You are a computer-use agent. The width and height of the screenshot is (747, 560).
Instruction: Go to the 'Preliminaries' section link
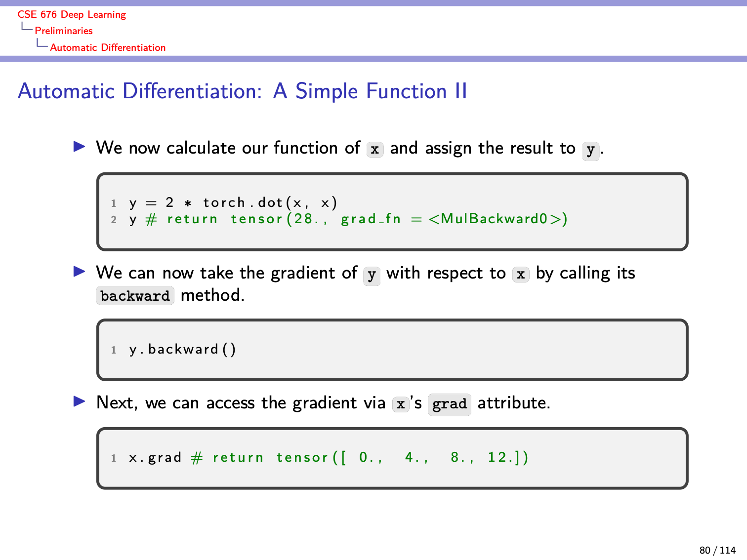click(64, 31)
